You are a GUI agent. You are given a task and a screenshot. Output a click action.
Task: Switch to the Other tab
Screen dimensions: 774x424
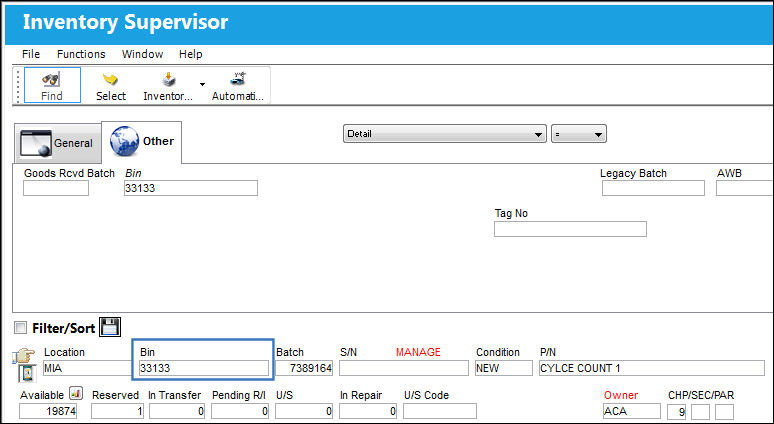pyautogui.click(x=142, y=142)
